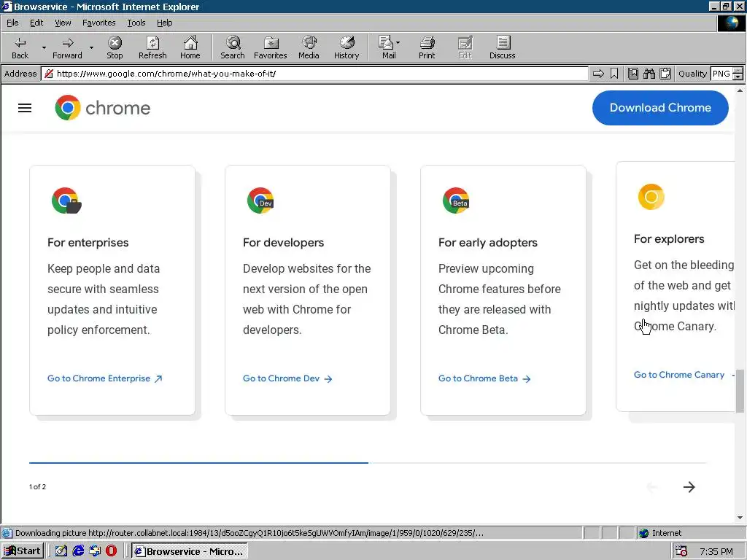747x560 pixels.
Task: Click the bookmark ribbon icon
Action: coord(614,74)
